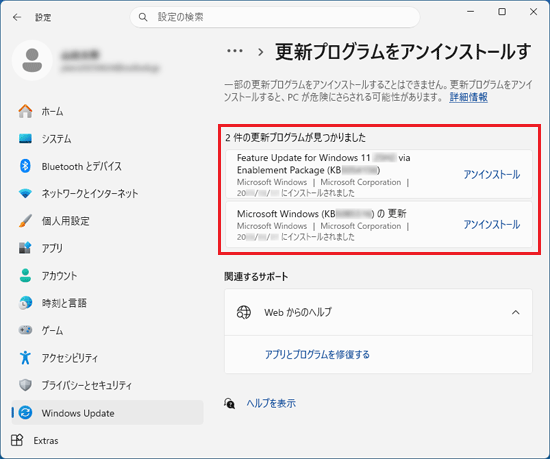This screenshot has height=459, width=550.
Task: Click the Feature Update for Windows 11 title
Action: tap(323, 164)
